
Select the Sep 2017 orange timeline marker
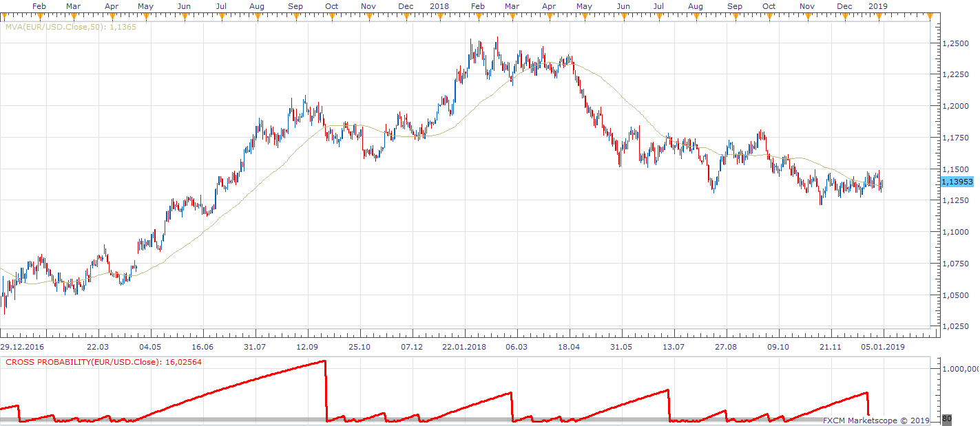click(295, 17)
